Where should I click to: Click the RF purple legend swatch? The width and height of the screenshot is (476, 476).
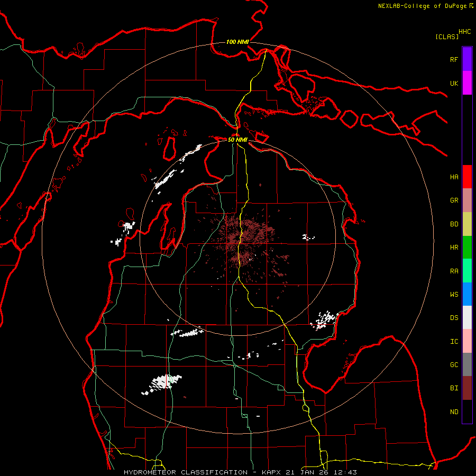(x=467, y=59)
